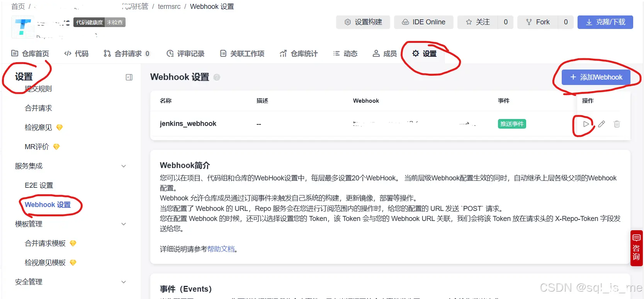644x299 pixels.
Task: Click the 服务集成 section label
Action: [29, 166]
